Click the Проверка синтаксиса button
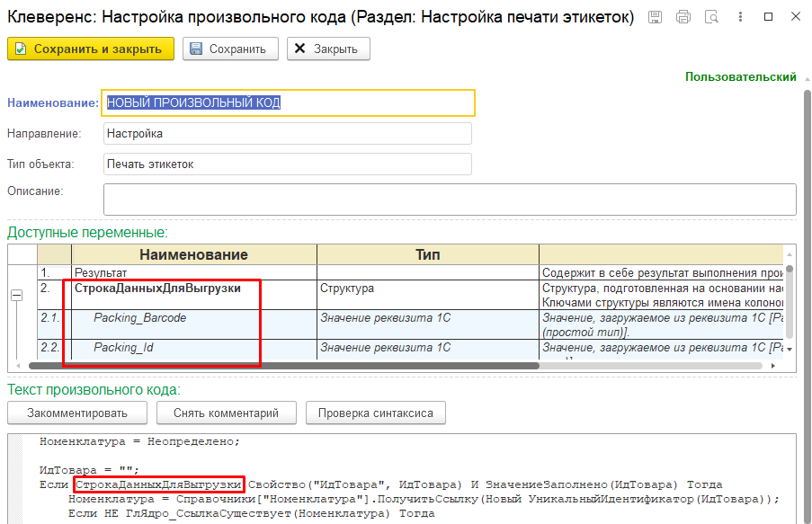 point(376,413)
